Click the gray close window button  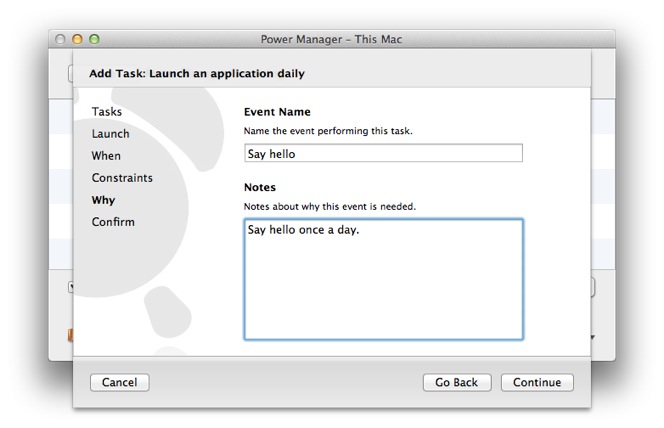(60, 39)
